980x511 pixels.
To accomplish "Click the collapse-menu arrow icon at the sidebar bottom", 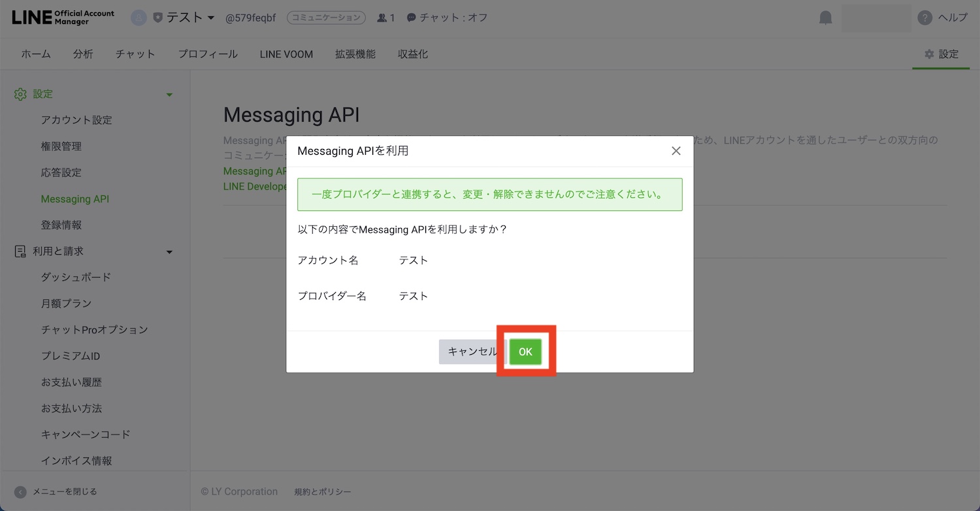I will [x=20, y=491].
